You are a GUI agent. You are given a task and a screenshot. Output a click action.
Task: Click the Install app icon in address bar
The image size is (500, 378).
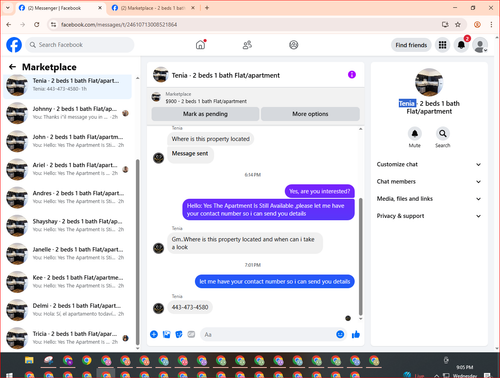point(445,24)
